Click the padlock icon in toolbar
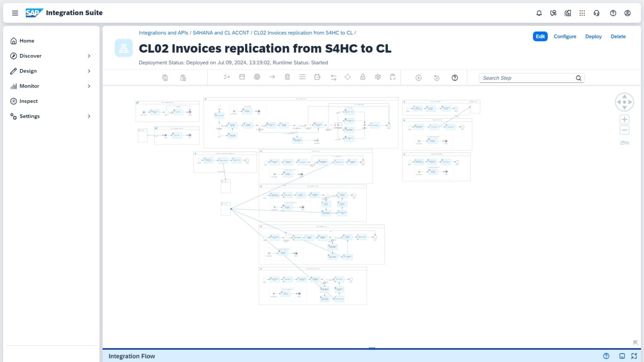Viewport: 644px width, 362px height. coord(362,77)
